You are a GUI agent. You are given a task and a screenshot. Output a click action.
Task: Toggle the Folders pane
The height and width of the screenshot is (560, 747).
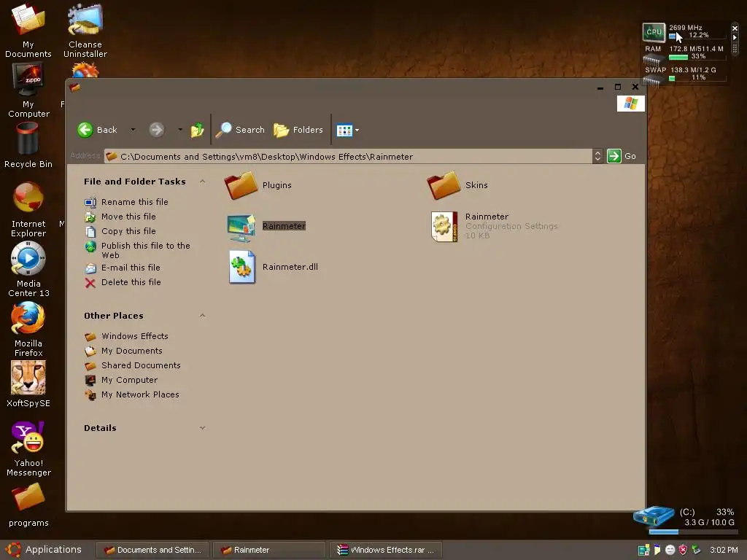(x=298, y=130)
